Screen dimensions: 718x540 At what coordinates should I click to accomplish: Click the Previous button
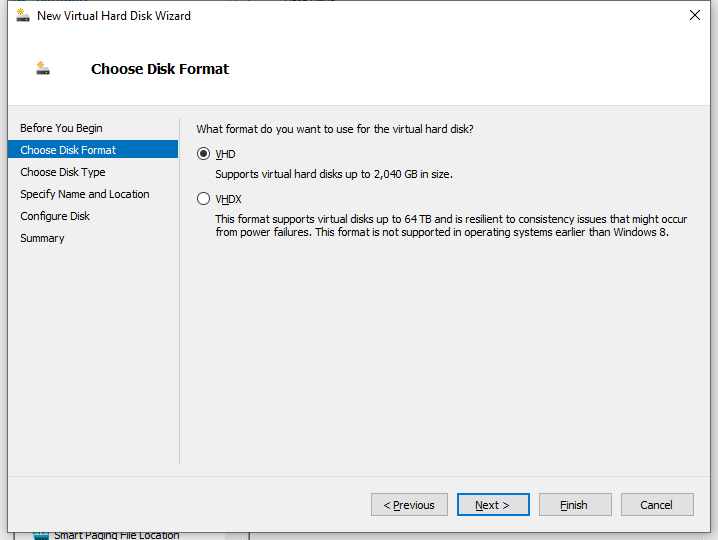tap(409, 505)
